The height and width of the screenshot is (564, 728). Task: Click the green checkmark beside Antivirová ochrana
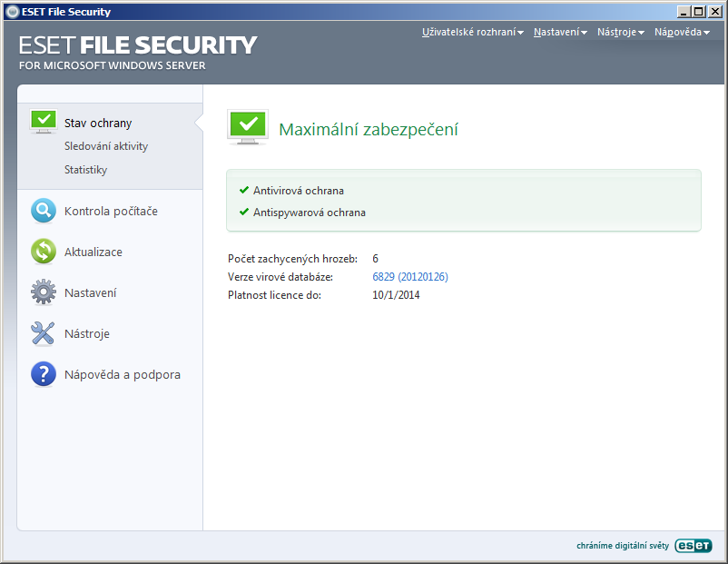coord(244,190)
